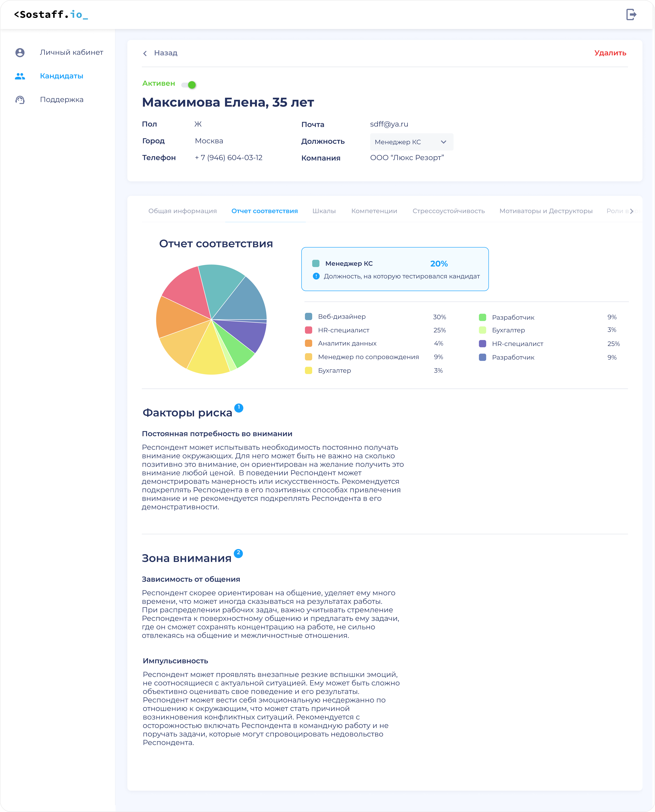This screenshot has width=655, height=812.
Task: Switch to Шкалы tab
Action: [324, 211]
